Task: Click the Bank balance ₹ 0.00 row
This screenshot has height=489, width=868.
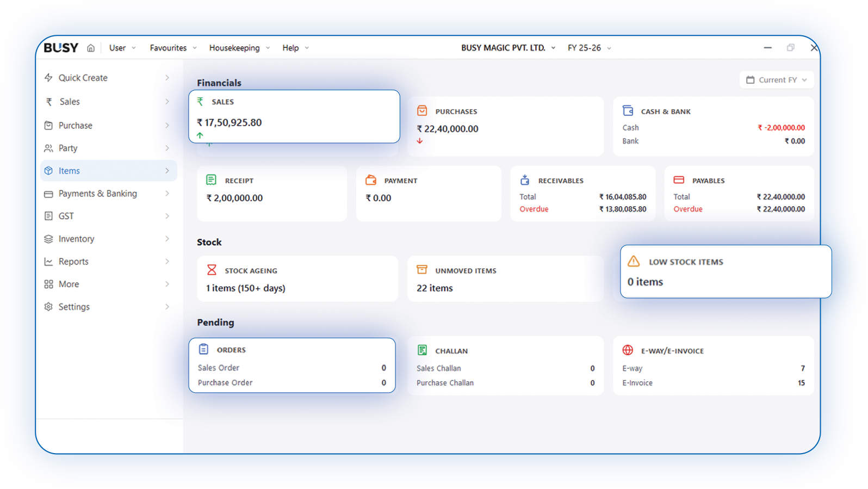Action: pos(714,141)
